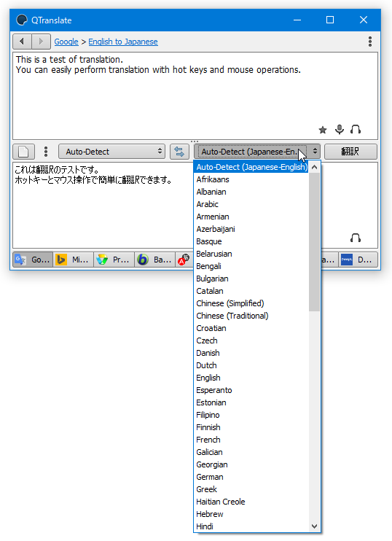392x541 pixels.
Task: Select Afrikaans from the language list
Action: pos(251,179)
